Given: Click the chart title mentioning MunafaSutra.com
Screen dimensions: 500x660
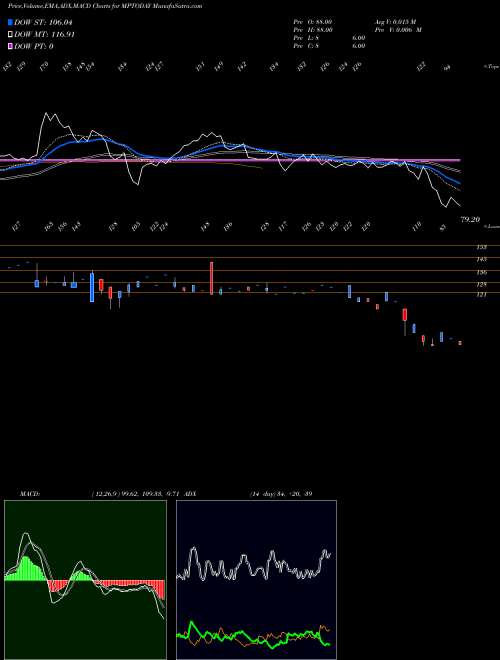Looking at the screenshot, I should pos(106,6).
